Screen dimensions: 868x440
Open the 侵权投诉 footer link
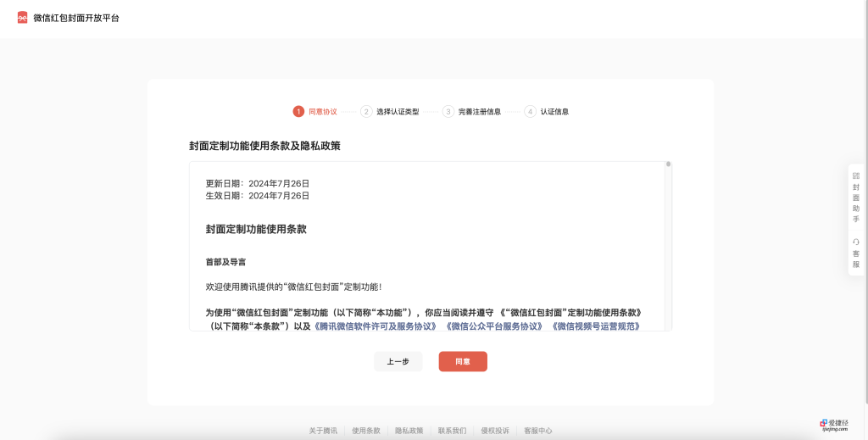click(495, 431)
